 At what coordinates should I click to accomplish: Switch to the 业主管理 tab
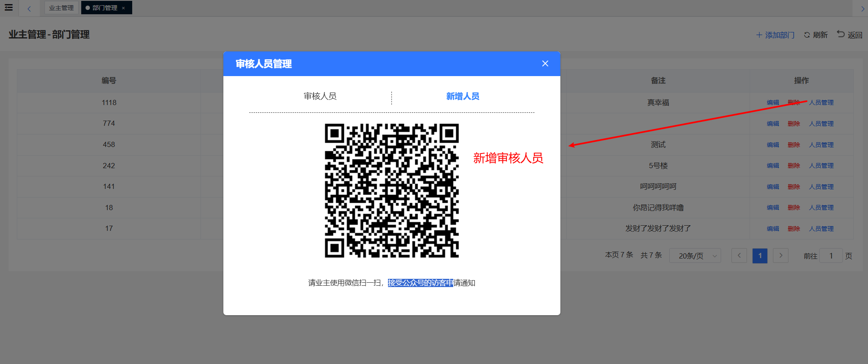point(61,8)
